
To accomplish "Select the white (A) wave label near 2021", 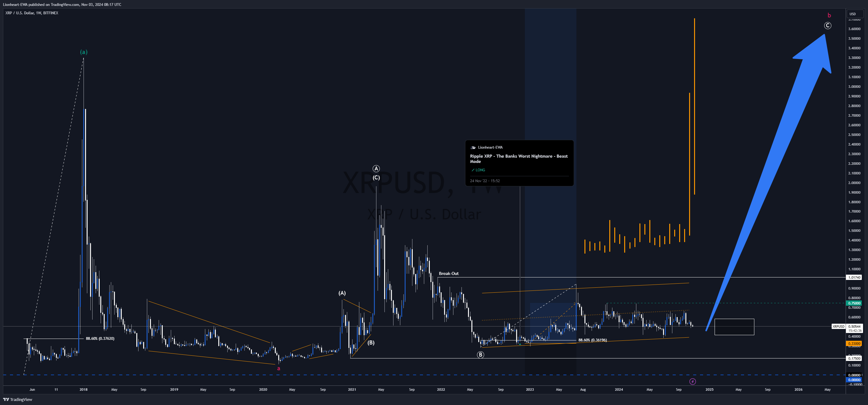I will pyautogui.click(x=342, y=293).
